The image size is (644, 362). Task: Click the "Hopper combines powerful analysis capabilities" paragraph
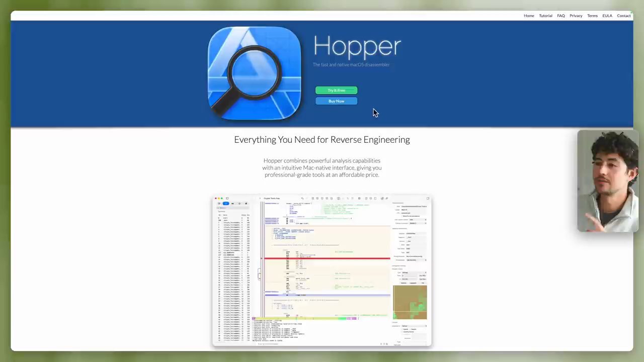322,168
